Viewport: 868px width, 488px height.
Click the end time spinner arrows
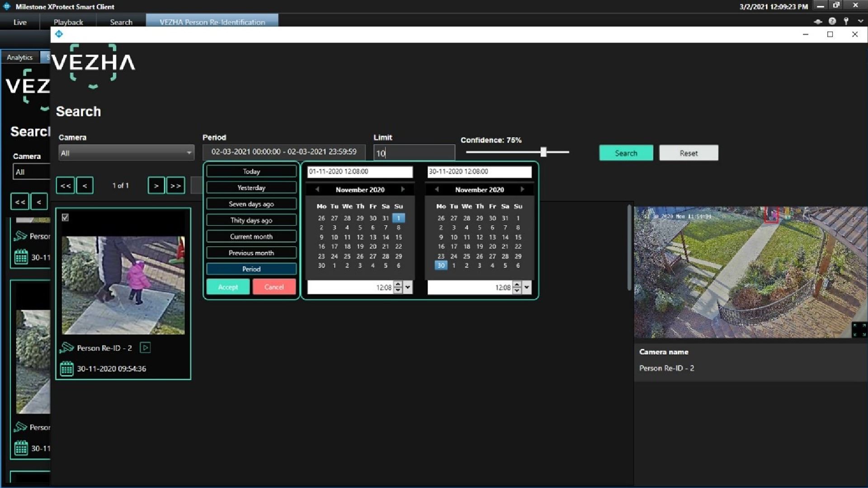pyautogui.click(x=517, y=287)
